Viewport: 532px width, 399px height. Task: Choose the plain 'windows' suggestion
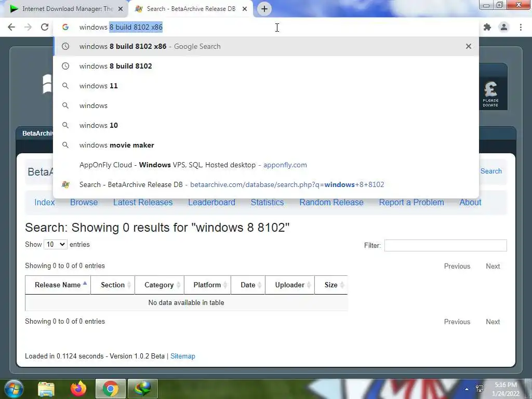[x=266, y=105]
